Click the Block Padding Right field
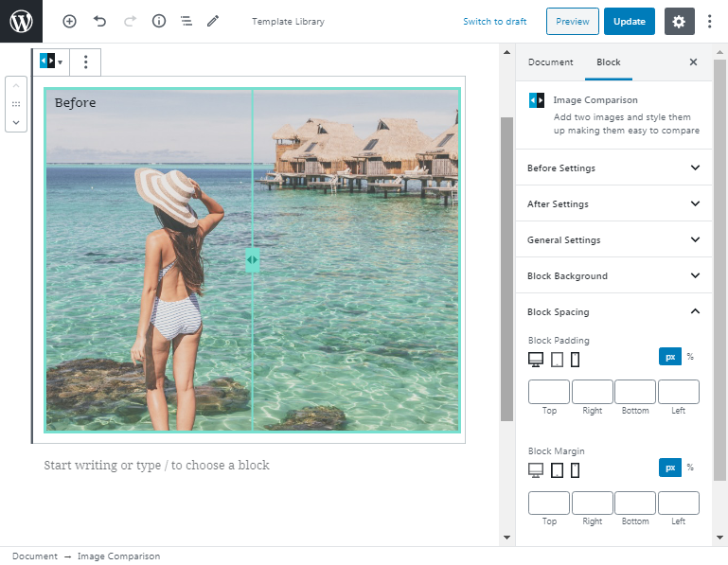728x565 pixels. click(592, 392)
